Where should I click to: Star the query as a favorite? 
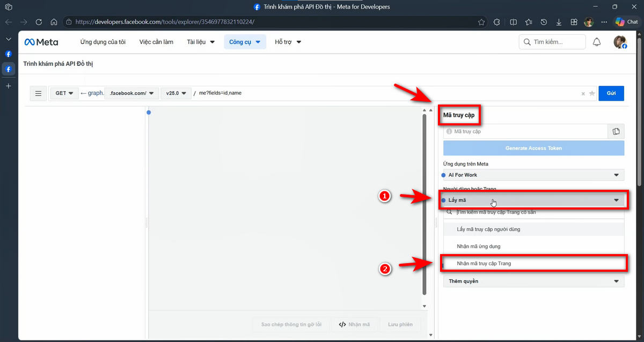point(592,93)
